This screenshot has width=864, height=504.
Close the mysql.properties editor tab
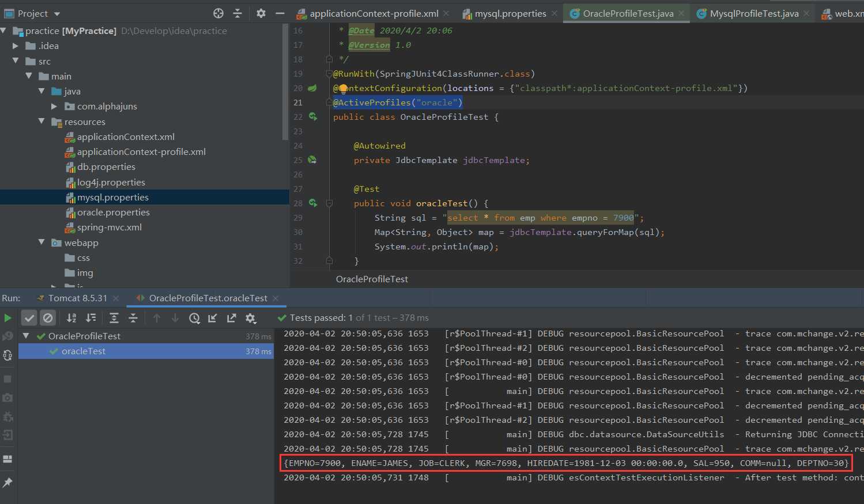pyautogui.click(x=554, y=13)
